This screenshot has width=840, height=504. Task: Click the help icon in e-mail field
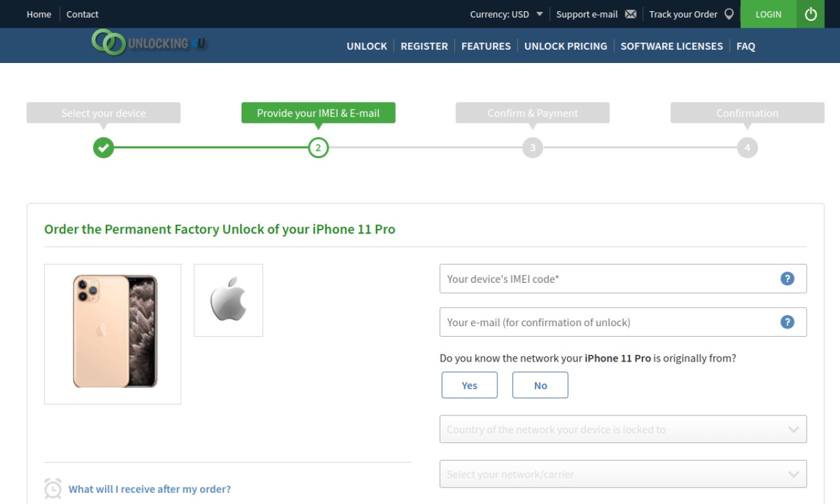[x=787, y=322]
